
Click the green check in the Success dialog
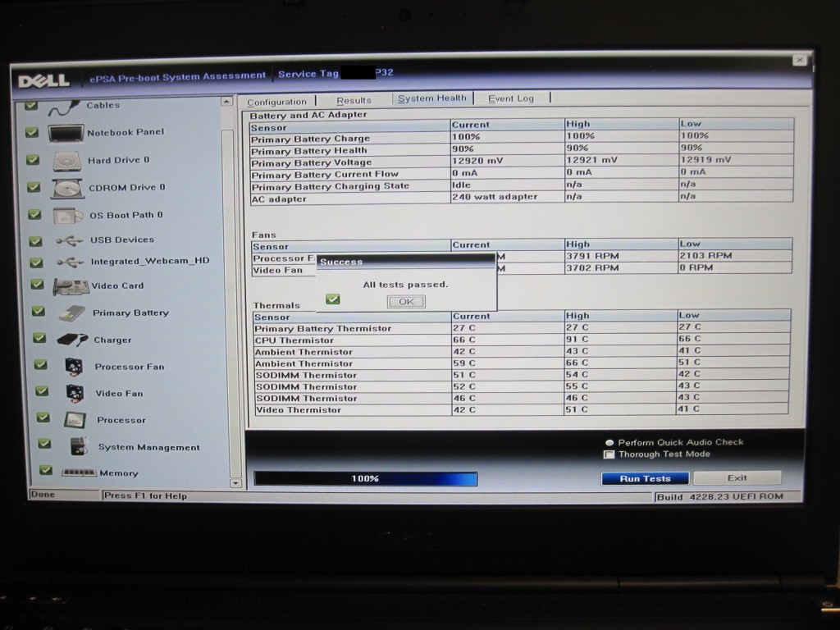(x=333, y=299)
